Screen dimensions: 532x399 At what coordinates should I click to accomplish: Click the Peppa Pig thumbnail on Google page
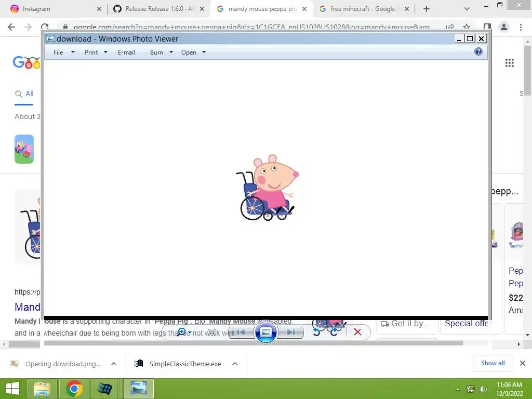pyautogui.click(x=24, y=149)
